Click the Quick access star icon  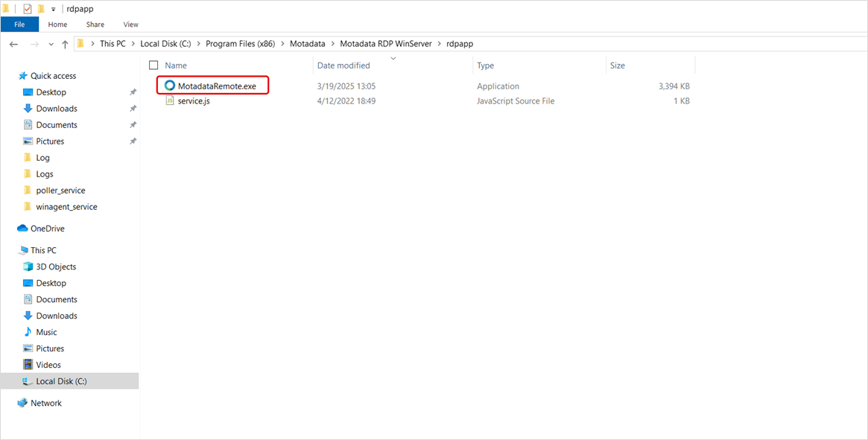click(23, 76)
